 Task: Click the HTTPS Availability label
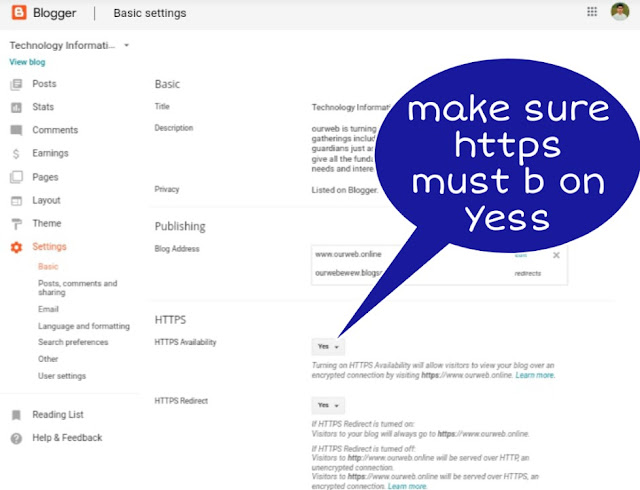tap(185, 342)
